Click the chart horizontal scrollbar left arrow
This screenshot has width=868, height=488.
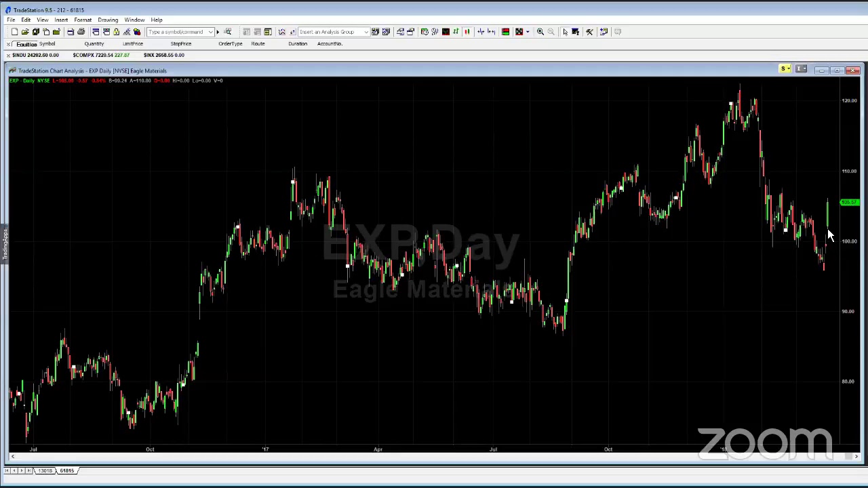(12, 457)
